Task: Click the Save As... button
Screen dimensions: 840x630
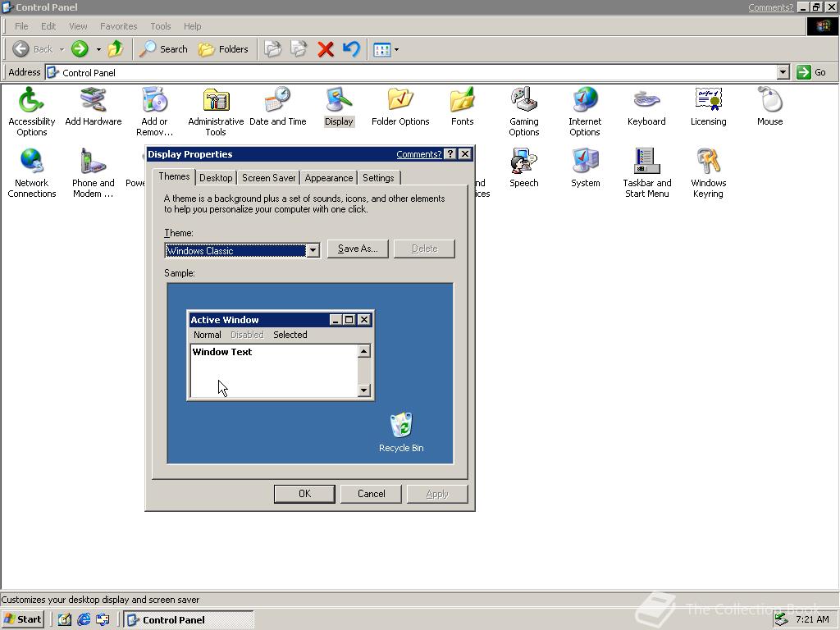Action: tap(358, 249)
